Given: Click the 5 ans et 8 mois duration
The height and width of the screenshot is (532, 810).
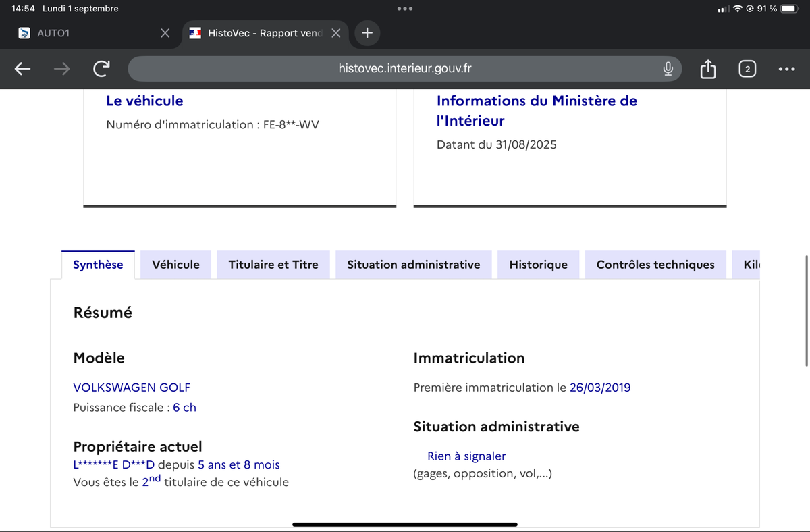Looking at the screenshot, I should point(239,464).
